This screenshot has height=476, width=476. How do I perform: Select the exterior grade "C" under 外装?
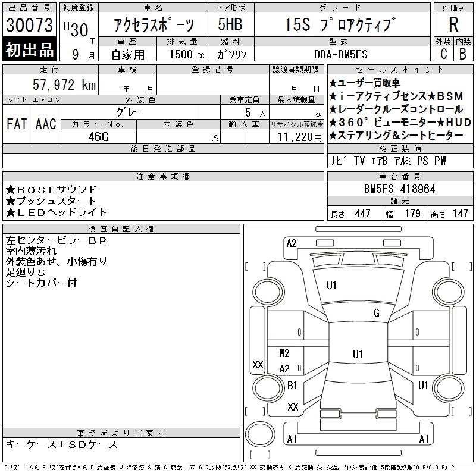443,54
